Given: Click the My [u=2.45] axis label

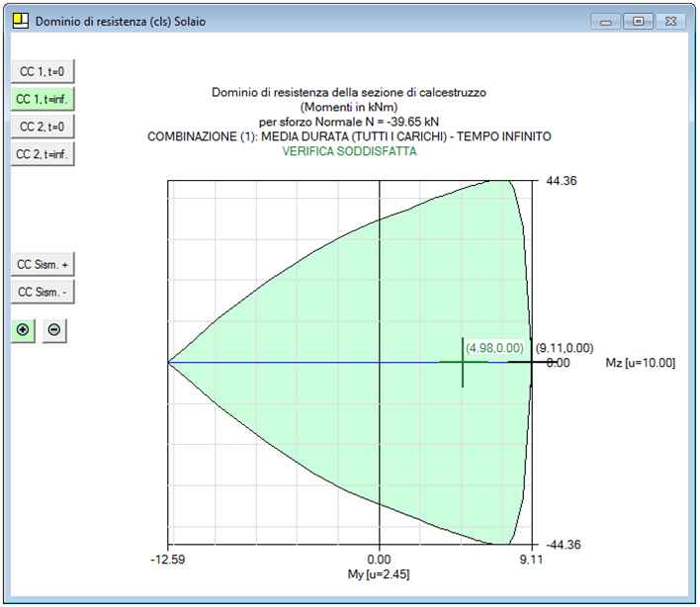Looking at the screenshot, I should pos(380,574).
